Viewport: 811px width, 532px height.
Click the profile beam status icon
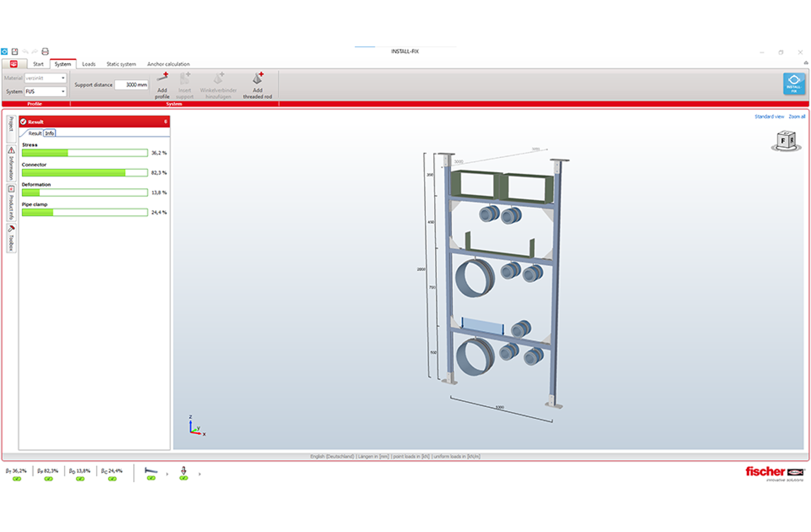click(151, 471)
